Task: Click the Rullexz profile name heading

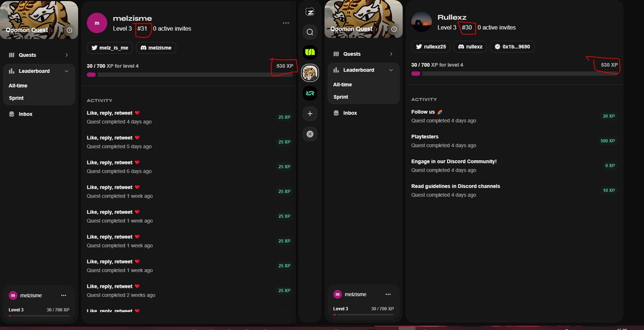Action: coord(452,17)
